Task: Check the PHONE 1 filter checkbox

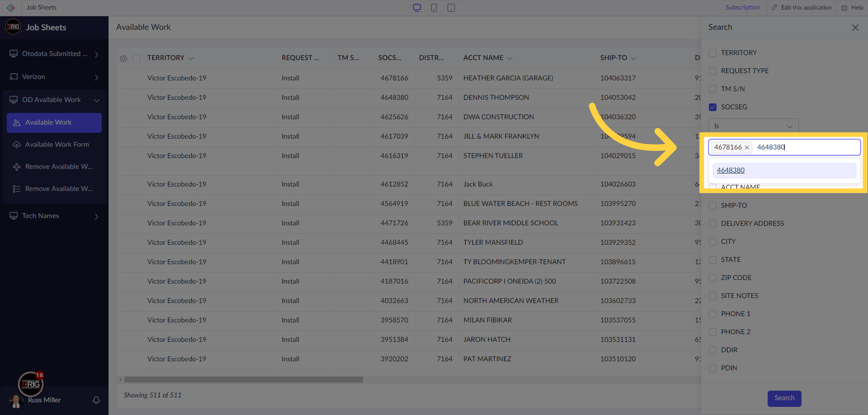Action: click(713, 314)
